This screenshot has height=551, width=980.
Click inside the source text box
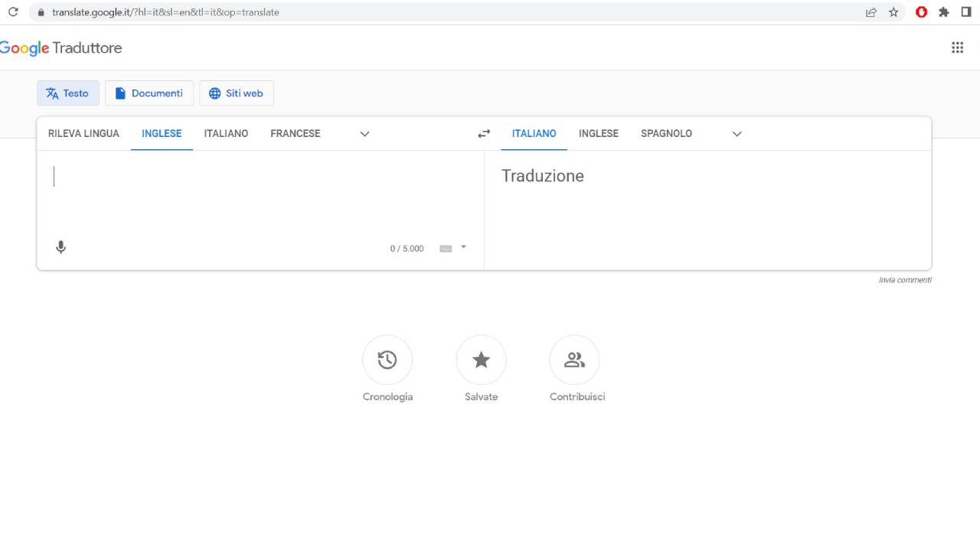click(260, 191)
